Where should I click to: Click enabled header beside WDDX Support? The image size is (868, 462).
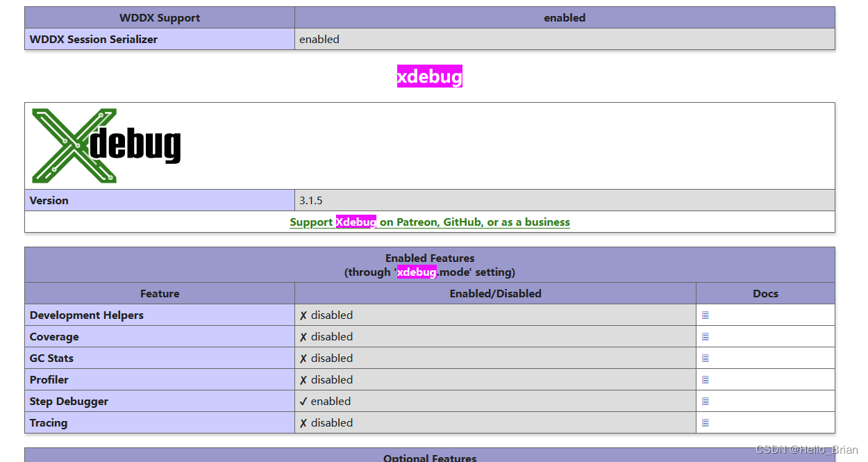coord(565,18)
